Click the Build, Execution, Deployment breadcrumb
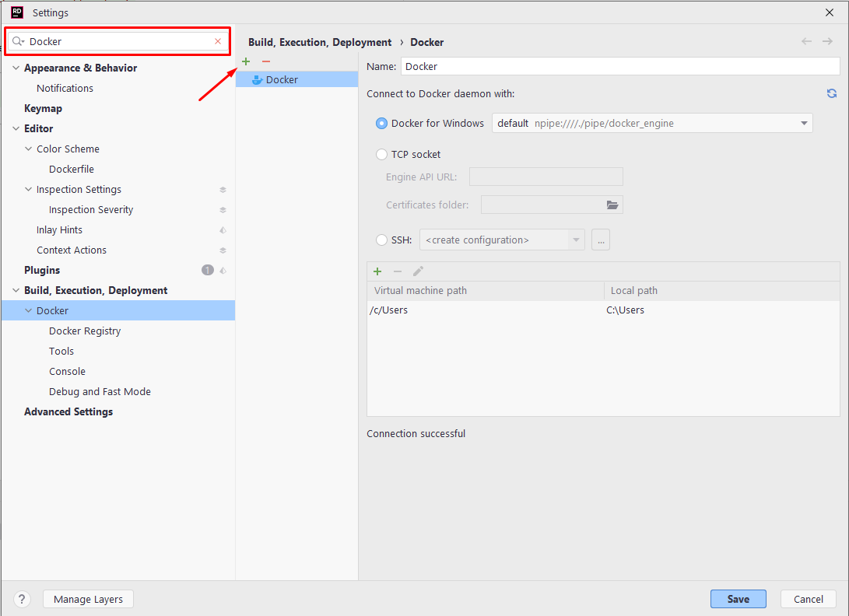The width and height of the screenshot is (849, 616). coord(320,42)
